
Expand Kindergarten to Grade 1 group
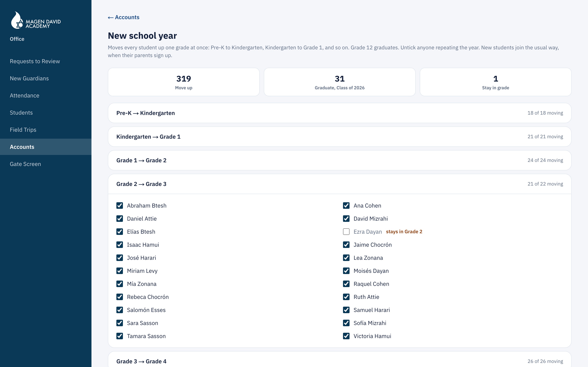(340, 137)
